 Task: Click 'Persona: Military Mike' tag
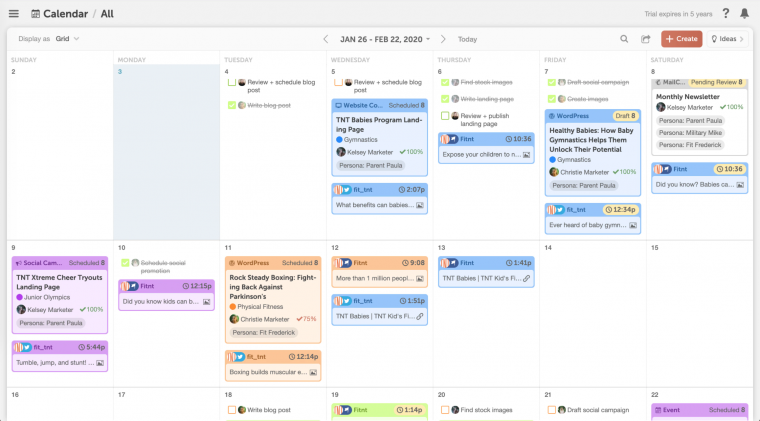point(690,133)
